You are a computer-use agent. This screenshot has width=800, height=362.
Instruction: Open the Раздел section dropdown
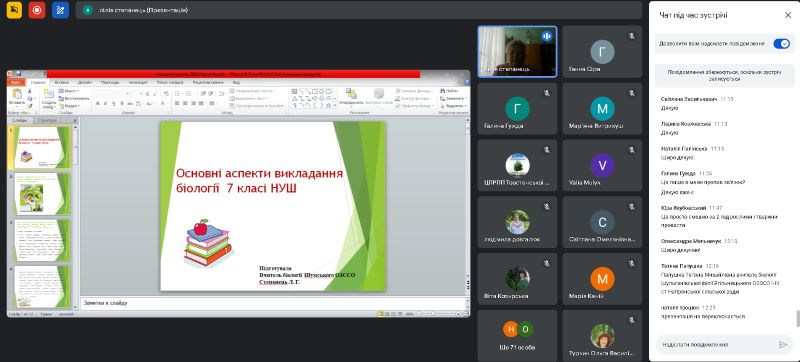(x=69, y=106)
